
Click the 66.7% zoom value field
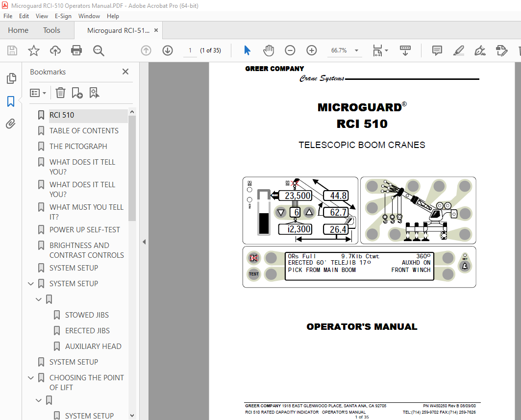coord(339,50)
